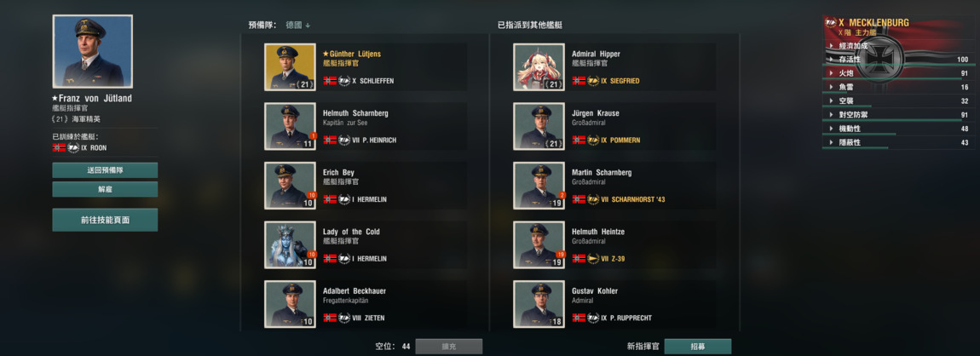
Task: Click the ship type icon beside VIII ZIETEN
Action: (344, 318)
